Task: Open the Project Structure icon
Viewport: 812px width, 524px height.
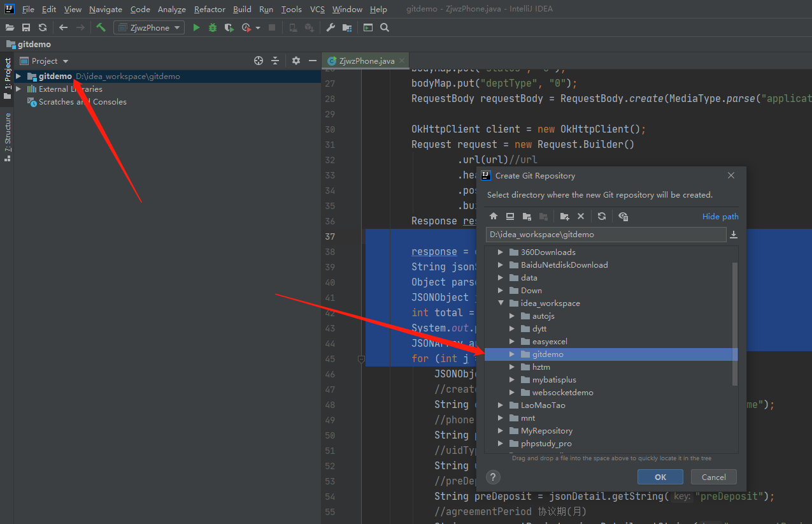Action: point(346,27)
